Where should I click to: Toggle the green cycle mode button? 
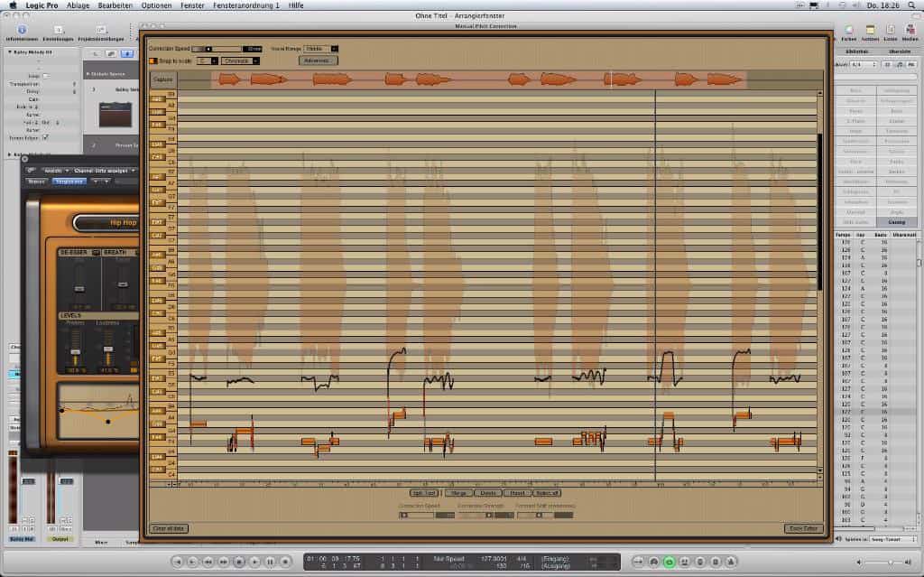click(669, 562)
